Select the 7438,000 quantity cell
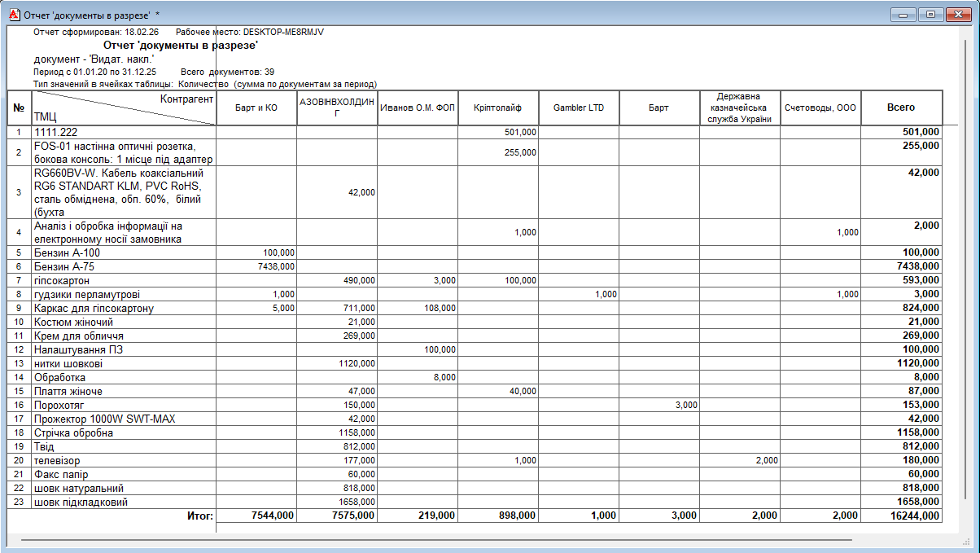 pos(277,266)
